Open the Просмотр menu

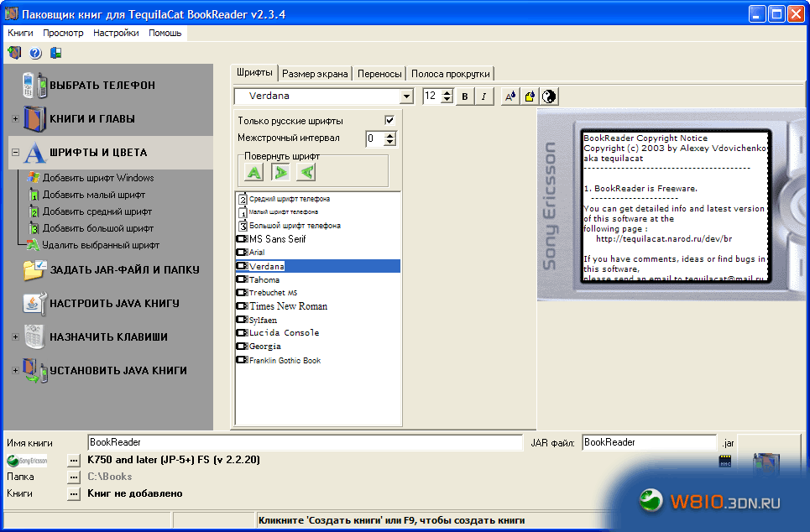(x=63, y=33)
